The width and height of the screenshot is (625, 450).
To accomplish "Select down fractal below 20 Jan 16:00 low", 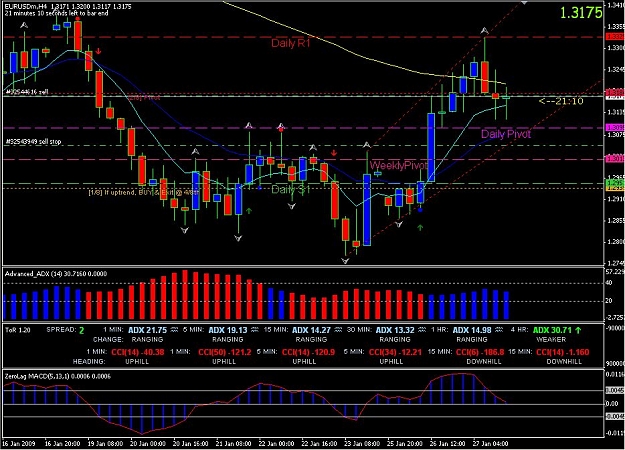I will click(184, 230).
